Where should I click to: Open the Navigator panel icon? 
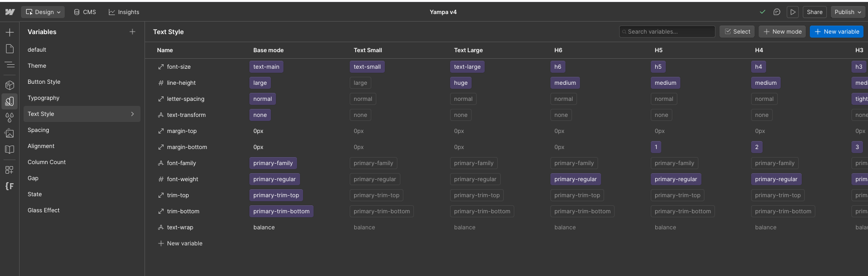[x=10, y=65]
